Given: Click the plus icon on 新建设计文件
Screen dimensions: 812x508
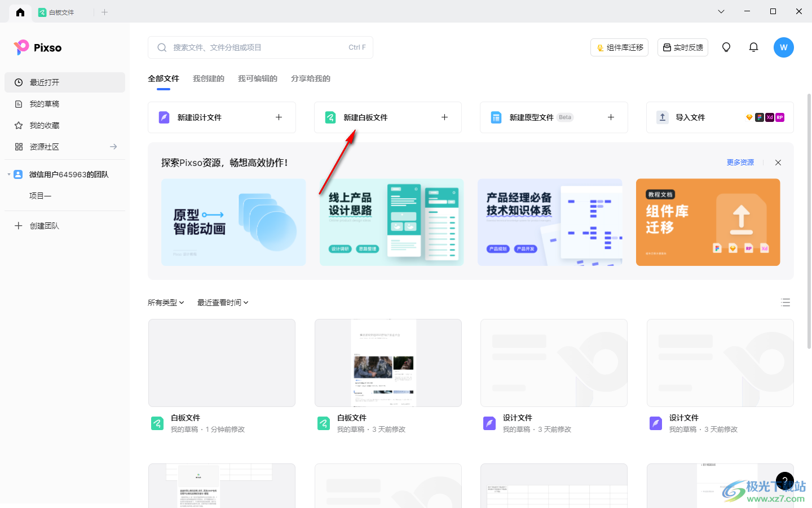Looking at the screenshot, I should coord(279,117).
